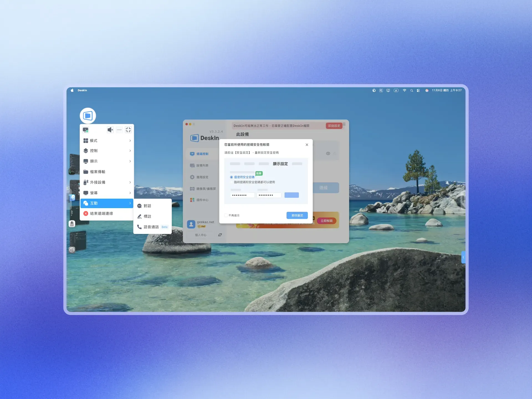Viewport: 532px width, 399px height.
Task: Click the cube icon in menu bar
Action: [x=374, y=90]
